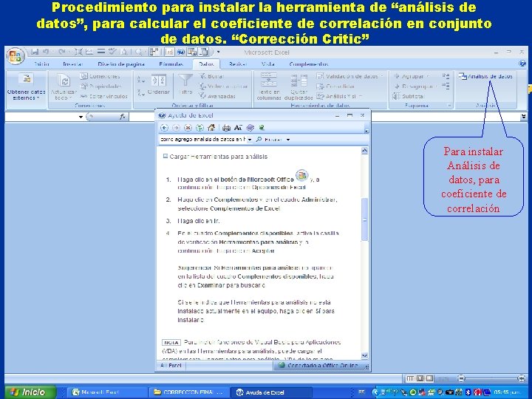Image resolution: width=532 pixels, height=399 pixels.
Task: Open the Esquema group dialog launcher
Action: (449, 106)
